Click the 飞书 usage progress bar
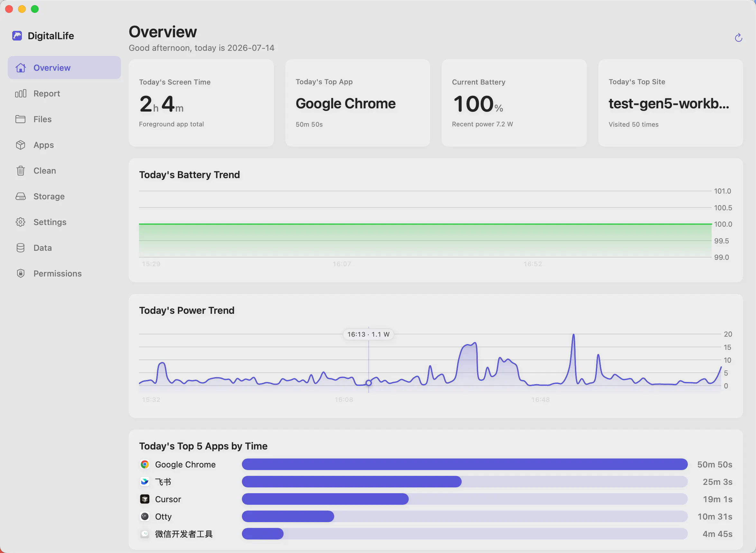 coord(465,482)
